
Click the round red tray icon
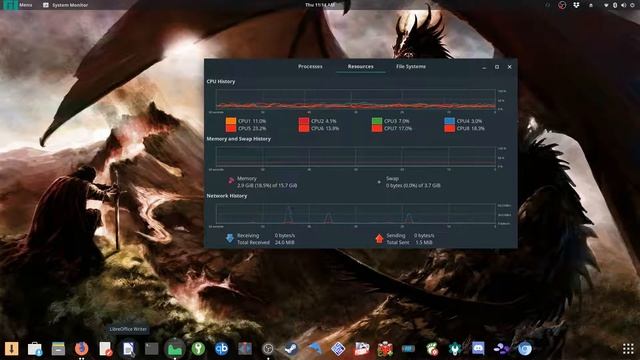point(562,5)
